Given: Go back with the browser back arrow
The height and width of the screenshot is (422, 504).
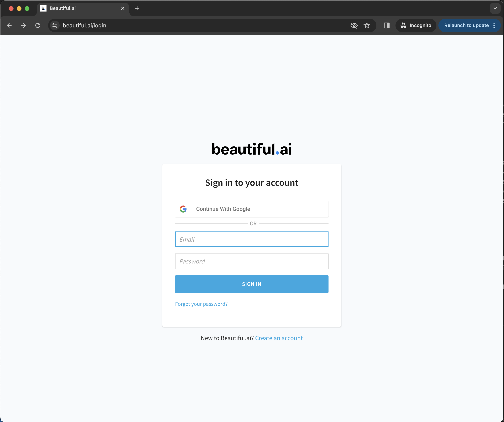Looking at the screenshot, I should pos(9,25).
